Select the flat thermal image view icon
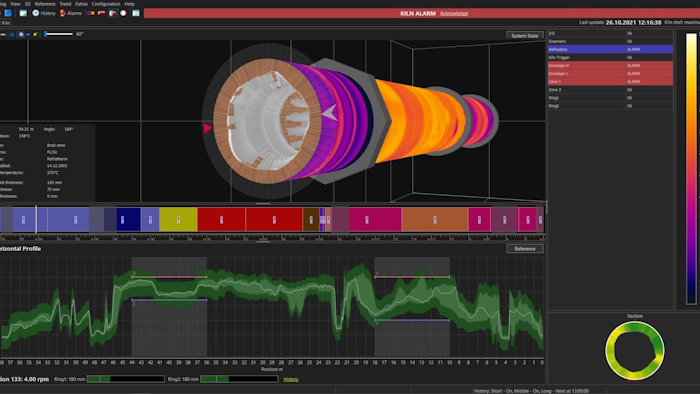Image resolution: width=700 pixels, height=394 pixels. tap(91, 13)
